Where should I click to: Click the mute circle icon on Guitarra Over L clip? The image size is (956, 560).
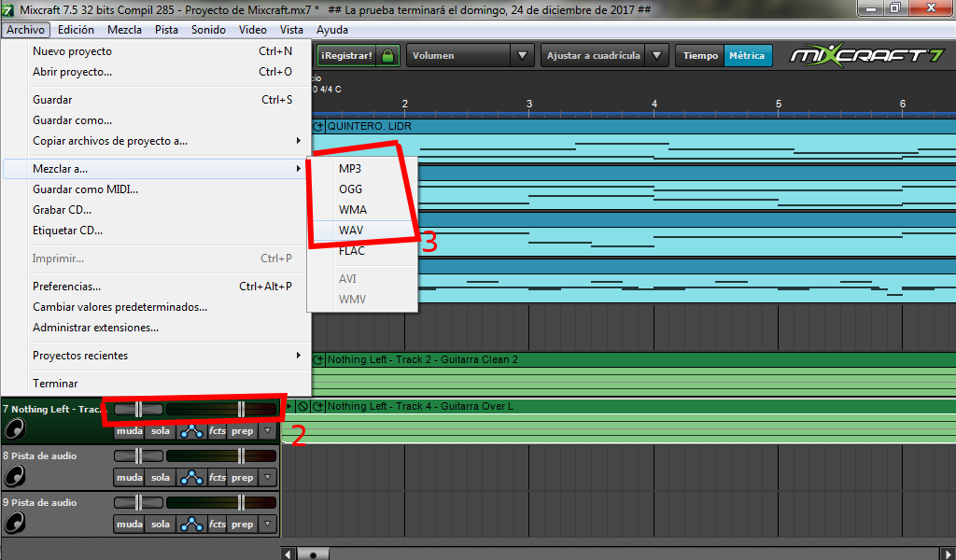coord(302,406)
